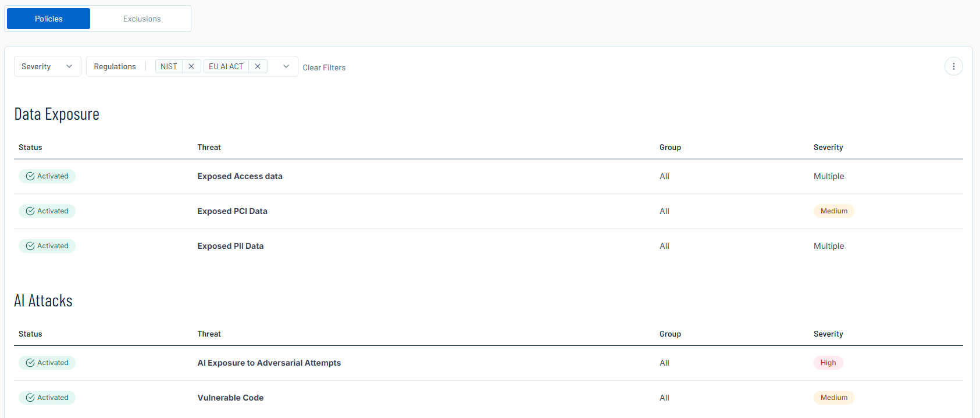
Task: Toggle Activated status for Exposed PII Data
Action: (47, 246)
